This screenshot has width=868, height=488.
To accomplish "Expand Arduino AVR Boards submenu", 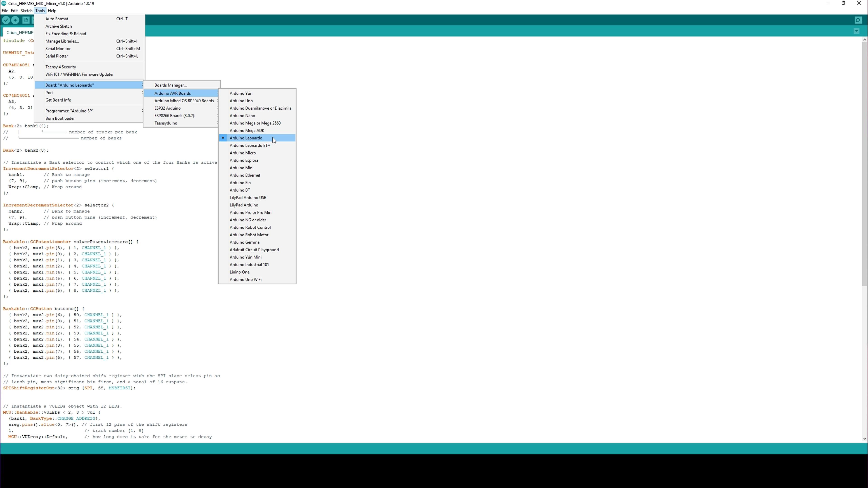I will (x=173, y=93).
